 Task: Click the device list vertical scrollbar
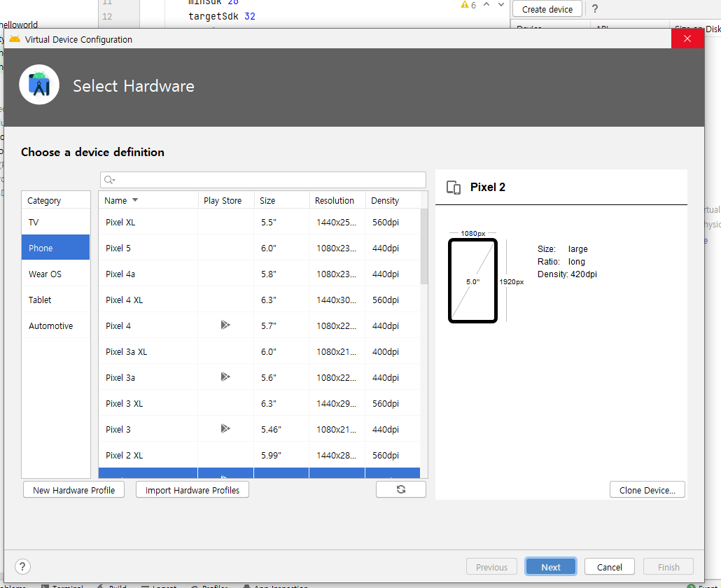[424, 246]
